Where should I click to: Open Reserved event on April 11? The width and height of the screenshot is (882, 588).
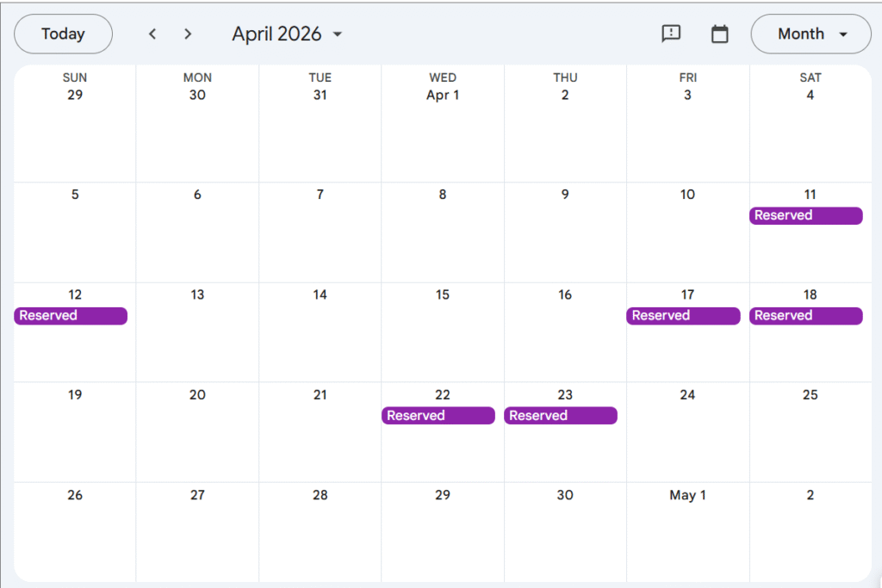click(805, 215)
